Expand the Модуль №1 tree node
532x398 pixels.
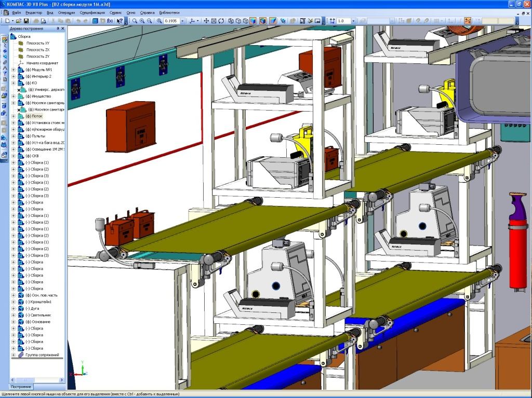click(x=14, y=70)
